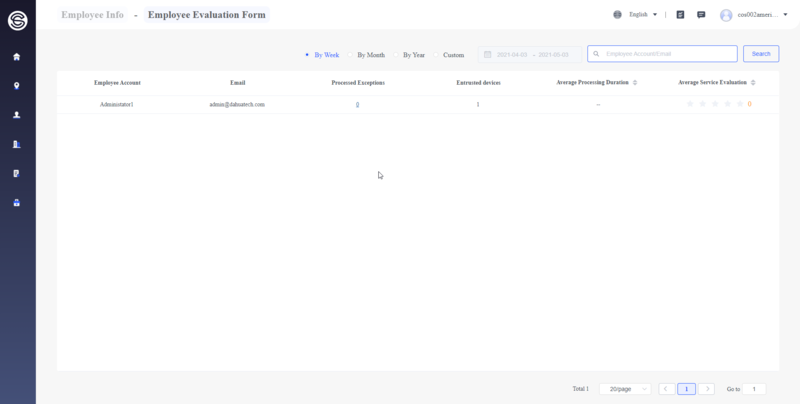This screenshot has height=404, width=800.
Task: Click the Total 1 pagination text
Action: point(581,389)
